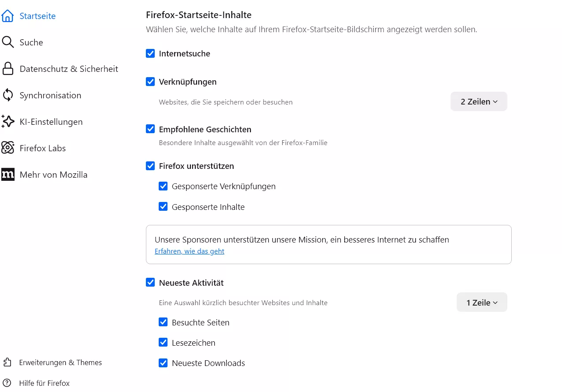Click the Hilfe für Firefox question icon

tap(7, 383)
